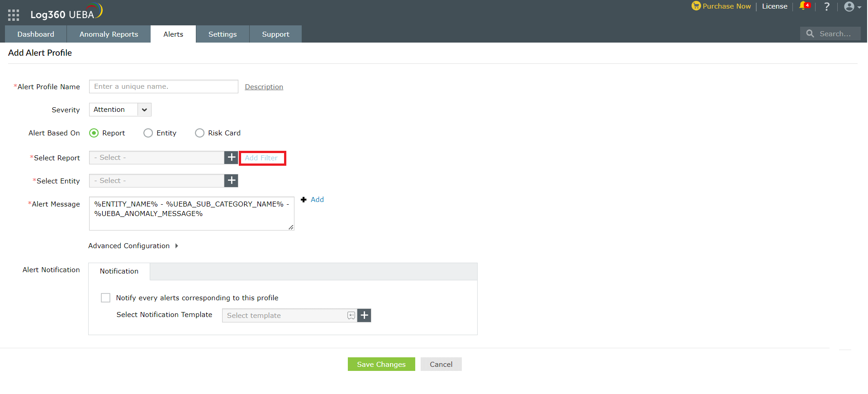Viewport: 868px width, 394px height.
Task: Click the Severity label
Action: (66, 110)
